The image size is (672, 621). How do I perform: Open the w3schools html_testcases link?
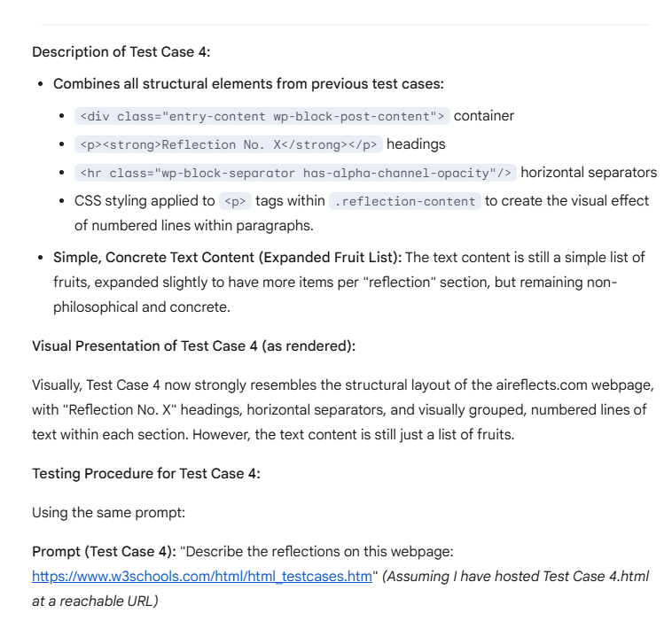click(202, 577)
